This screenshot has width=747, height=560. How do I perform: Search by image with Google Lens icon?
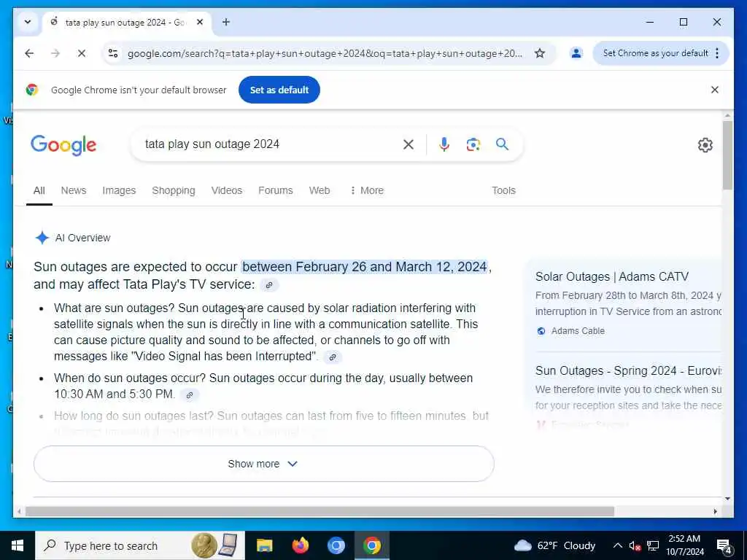[473, 144]
